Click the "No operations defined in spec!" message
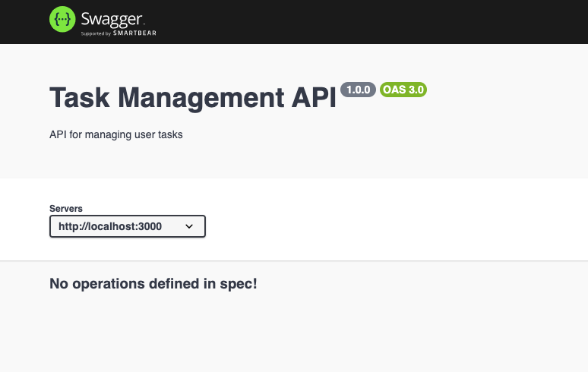 click(153, 284)
